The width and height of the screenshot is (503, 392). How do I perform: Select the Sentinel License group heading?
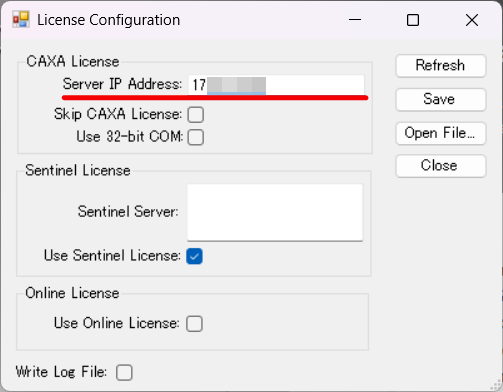(78, 170)
